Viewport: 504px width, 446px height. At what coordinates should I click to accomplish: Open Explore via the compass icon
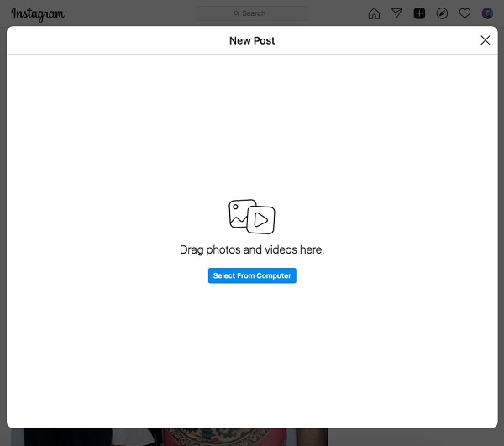(x=442, y=13)
